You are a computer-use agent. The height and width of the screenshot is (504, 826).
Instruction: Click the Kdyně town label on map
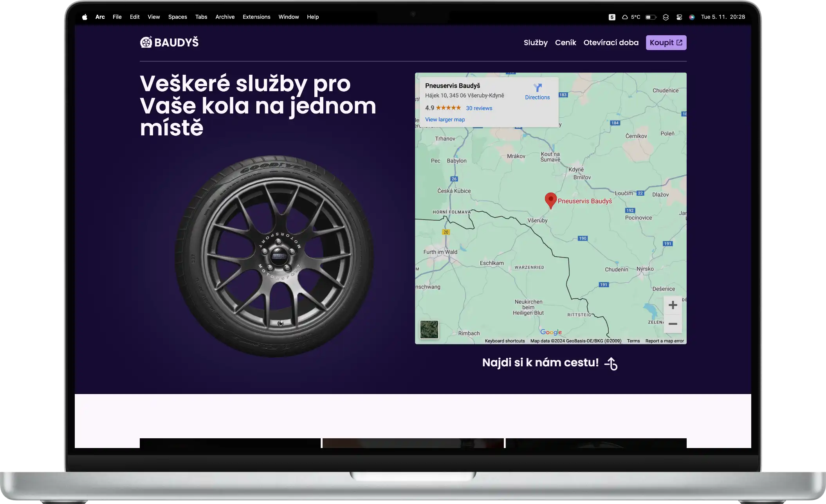[576, 169]
